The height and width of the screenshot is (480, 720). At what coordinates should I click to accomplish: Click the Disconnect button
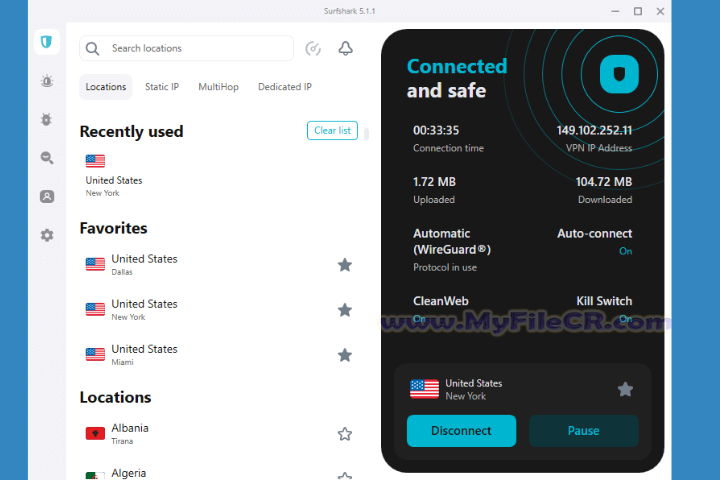461,431
